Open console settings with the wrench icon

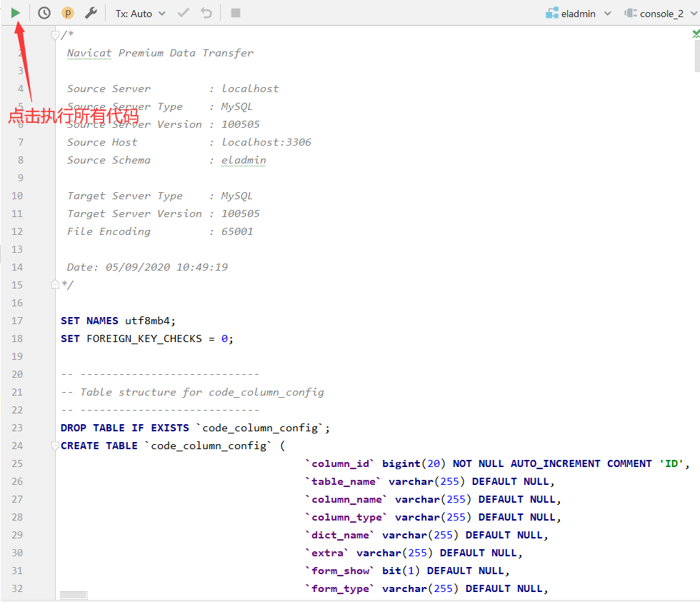[x=91, y=13]
